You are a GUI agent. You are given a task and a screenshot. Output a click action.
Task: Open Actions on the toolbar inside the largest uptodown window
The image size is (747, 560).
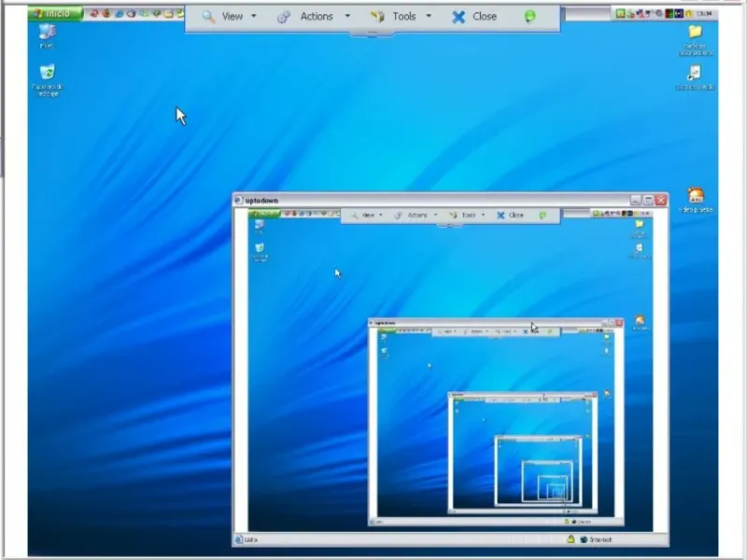[417, 216]
